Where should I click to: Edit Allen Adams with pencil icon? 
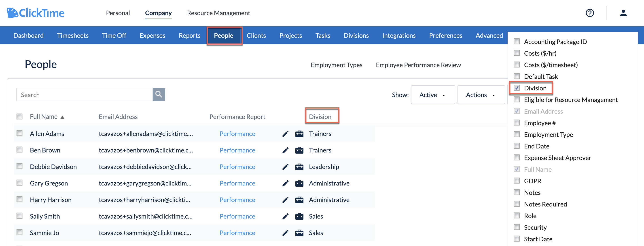[285, 134]
